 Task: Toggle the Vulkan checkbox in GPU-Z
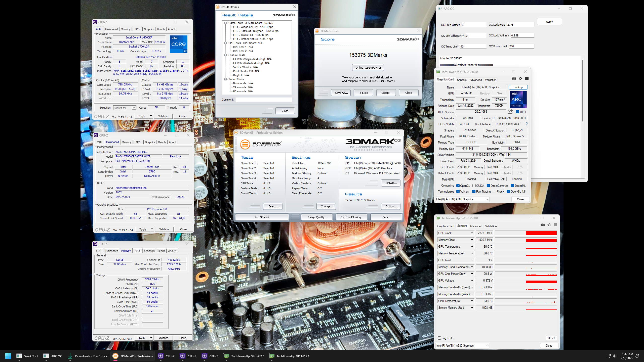[458, 192]
